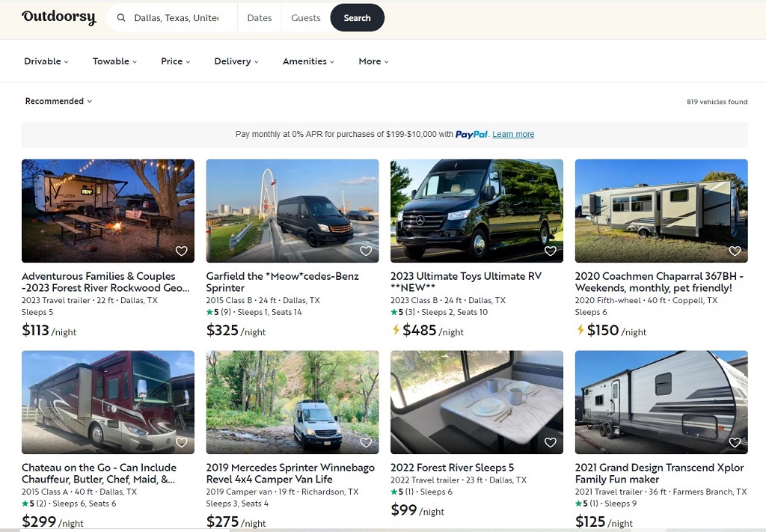Open the Recommended sort dropdown
The width and height of the screenshot is (766, 532).
(58, 101)
